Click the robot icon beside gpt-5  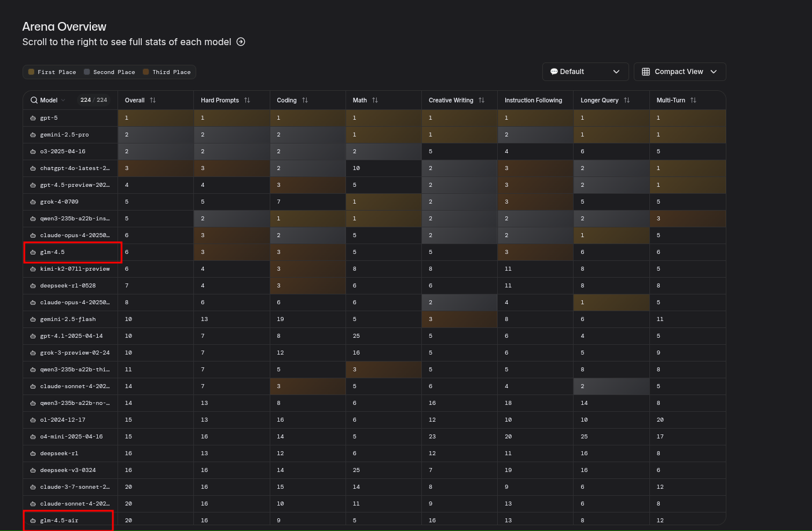click(x=33, y=118)
